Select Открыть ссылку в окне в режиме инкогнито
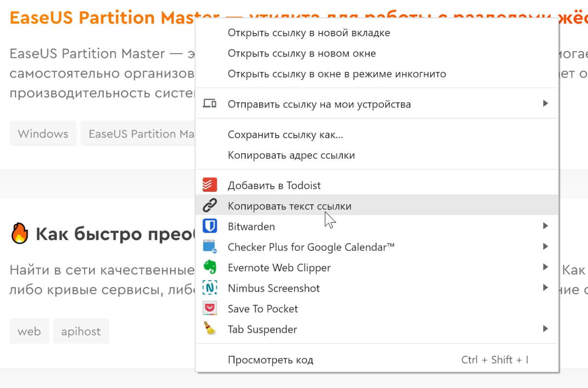Image resolution: width=588 pixels, height=388 pixels. (x=377, y=74)
